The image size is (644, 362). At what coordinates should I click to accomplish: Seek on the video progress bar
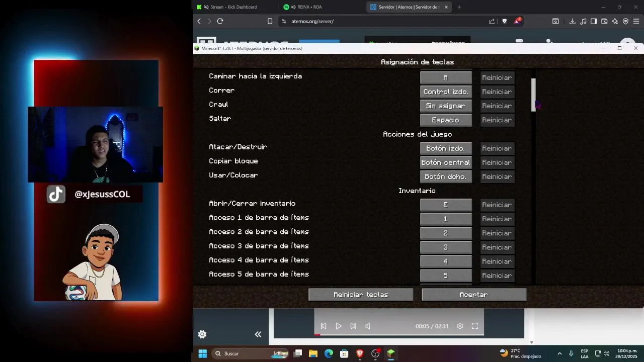pos(399,334)
